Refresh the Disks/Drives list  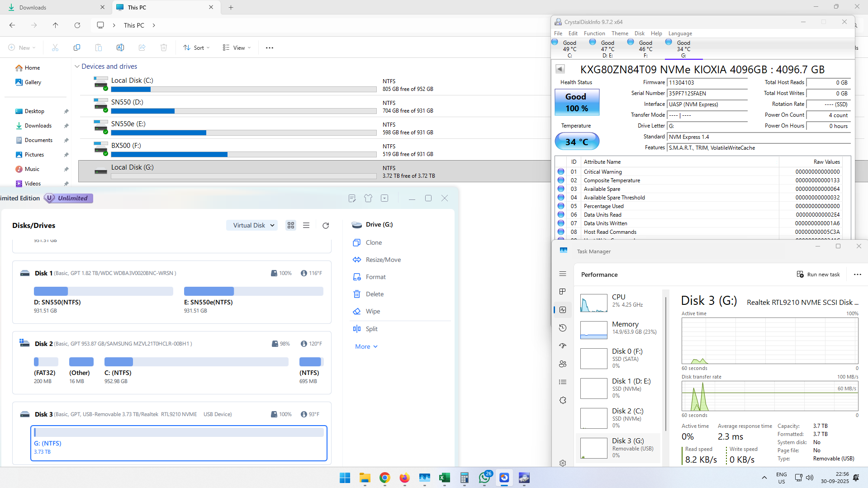point(326,225)
